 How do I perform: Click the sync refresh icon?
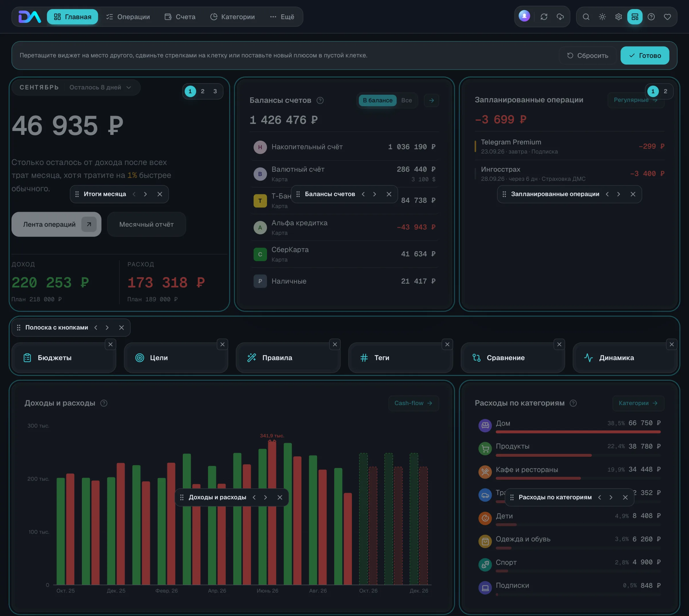click(x=544, y=17)
